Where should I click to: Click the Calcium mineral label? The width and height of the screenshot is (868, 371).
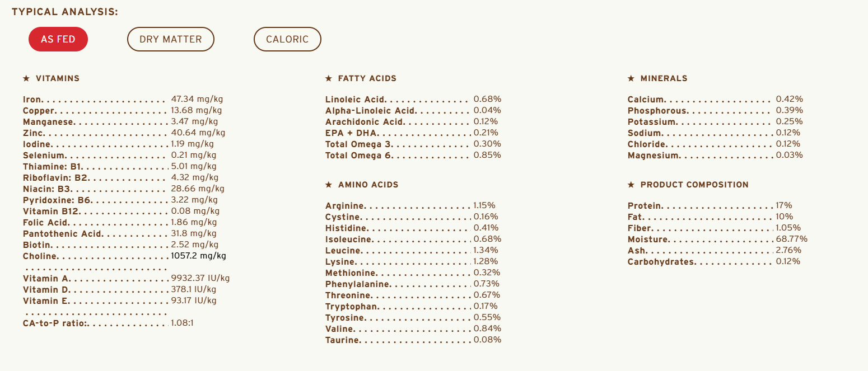pyautogui.click(x=646, y=100)
